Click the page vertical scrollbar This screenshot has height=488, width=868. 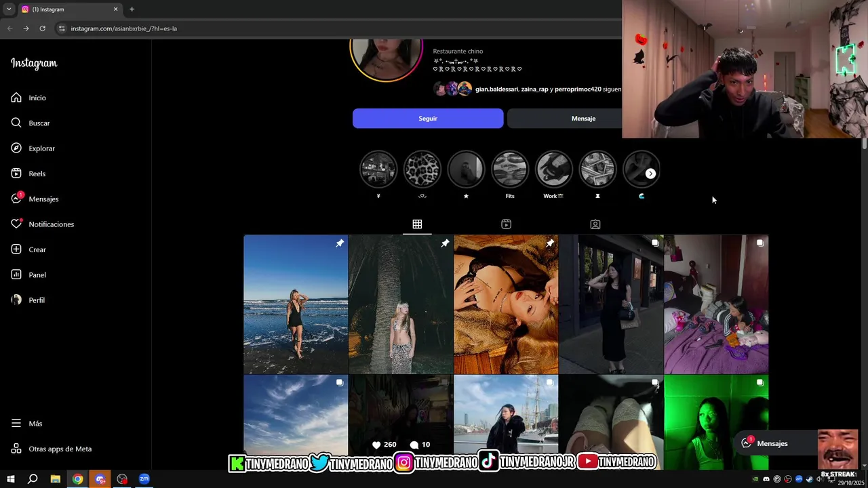click(x=864, y=143)
